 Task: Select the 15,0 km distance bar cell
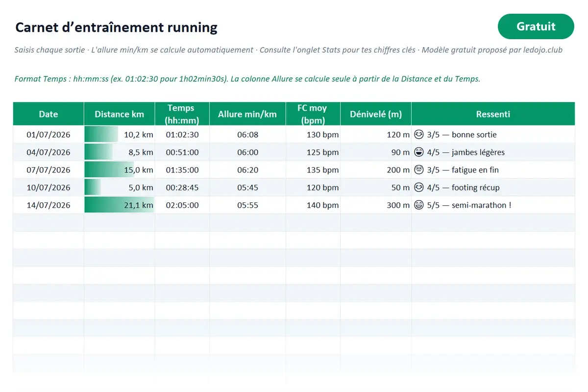click(120, 170)
